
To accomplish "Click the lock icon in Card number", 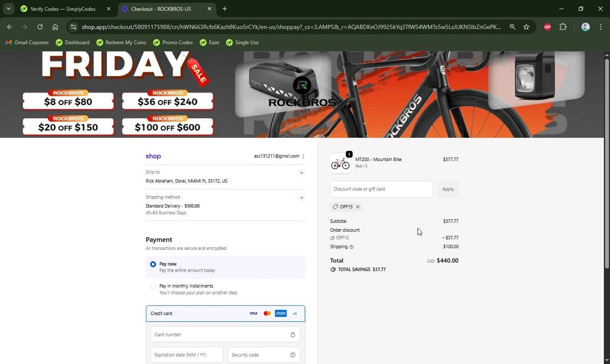I will (293, 334).
